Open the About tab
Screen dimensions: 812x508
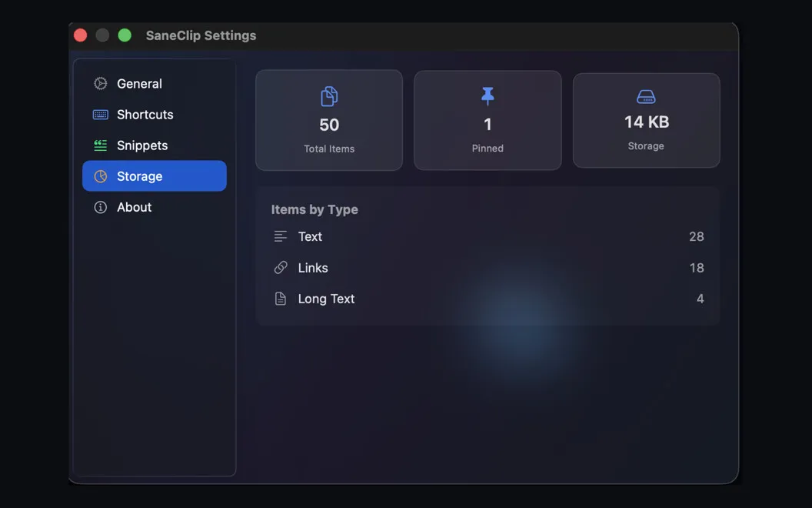[155, 207]
